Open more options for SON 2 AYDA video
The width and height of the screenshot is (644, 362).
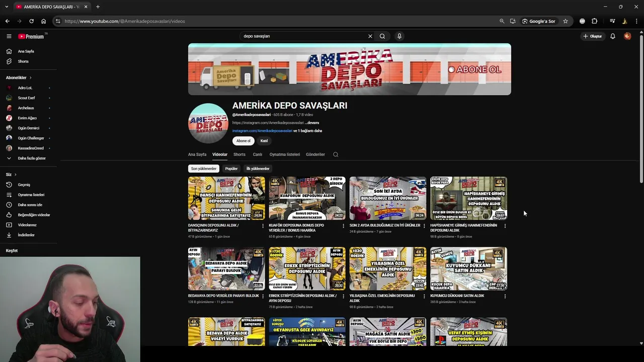click(424, 226)
